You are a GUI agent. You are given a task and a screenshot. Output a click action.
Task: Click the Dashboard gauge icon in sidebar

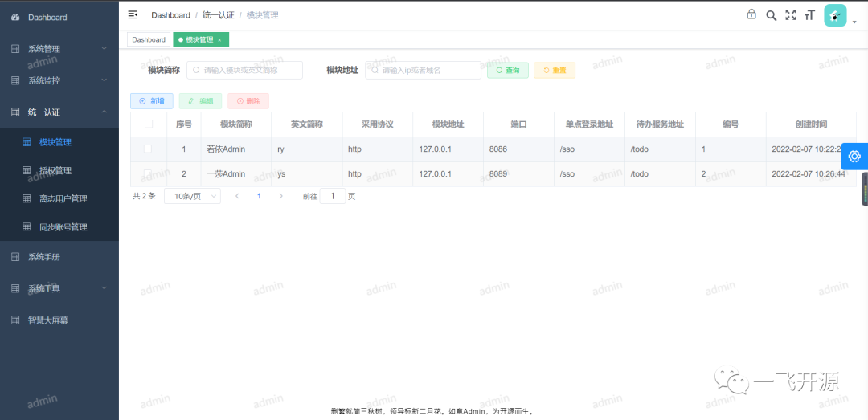click(15, 18)
